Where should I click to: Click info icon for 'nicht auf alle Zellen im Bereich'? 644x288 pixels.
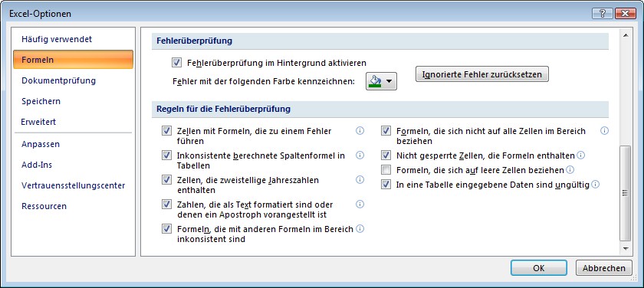point(604,130)
